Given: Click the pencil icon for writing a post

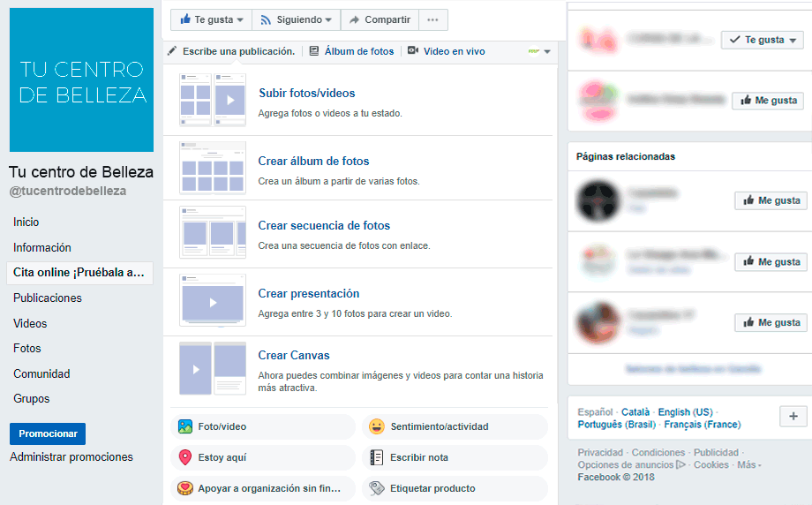Looking at the screenshot, I should (172, 50).
